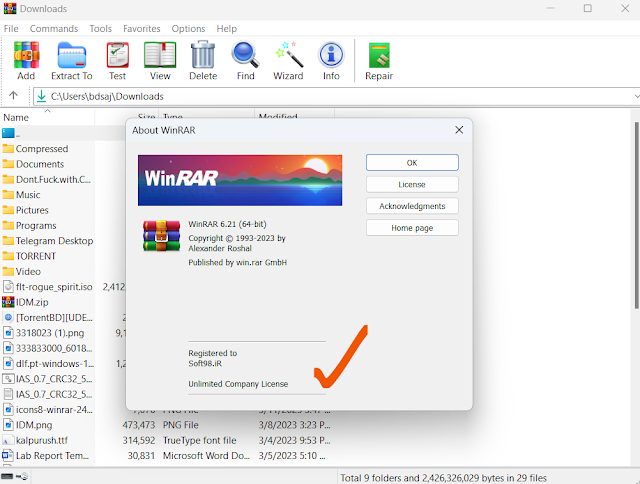Open the Find magnifier tool
Image resolution: width=640 pixels, height=484 pixels.
(x=245, y=55)
